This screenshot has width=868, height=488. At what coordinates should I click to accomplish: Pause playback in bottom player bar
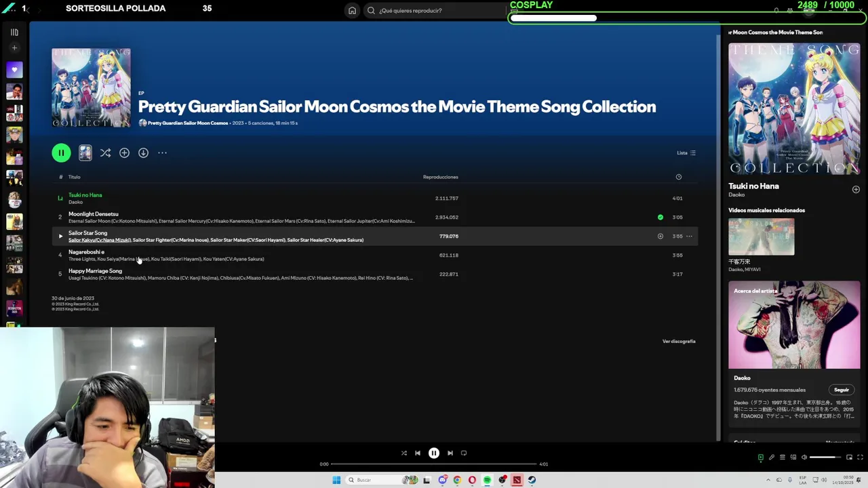pyautogui.click(x=434, y=453)
